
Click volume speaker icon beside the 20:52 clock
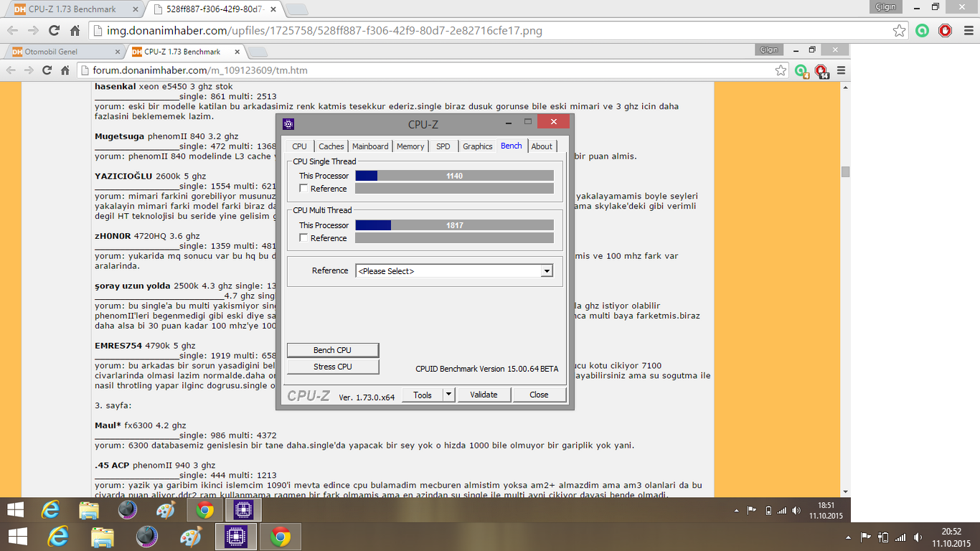[918, 537]
